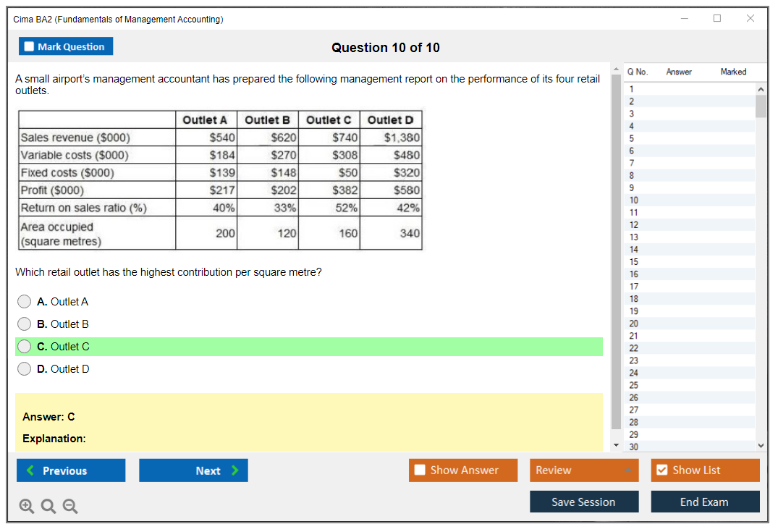Jump to question 5 in list

tap(632, 138)
